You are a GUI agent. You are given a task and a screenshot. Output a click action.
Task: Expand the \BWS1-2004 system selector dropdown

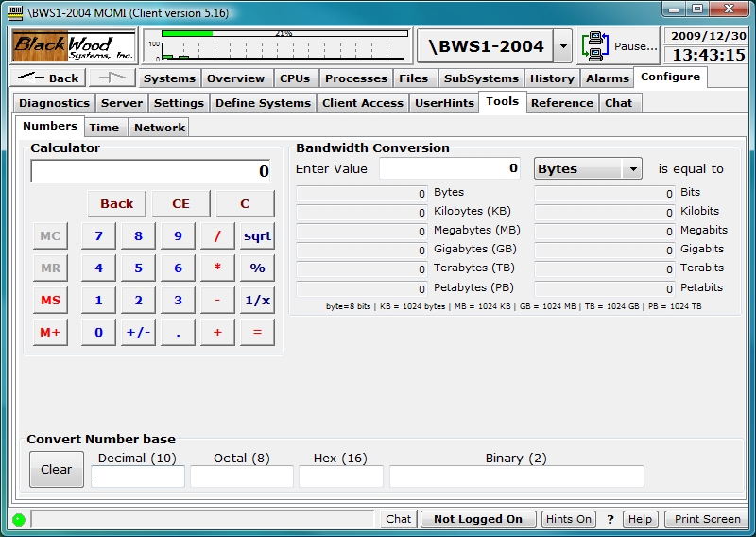[562, 45]
